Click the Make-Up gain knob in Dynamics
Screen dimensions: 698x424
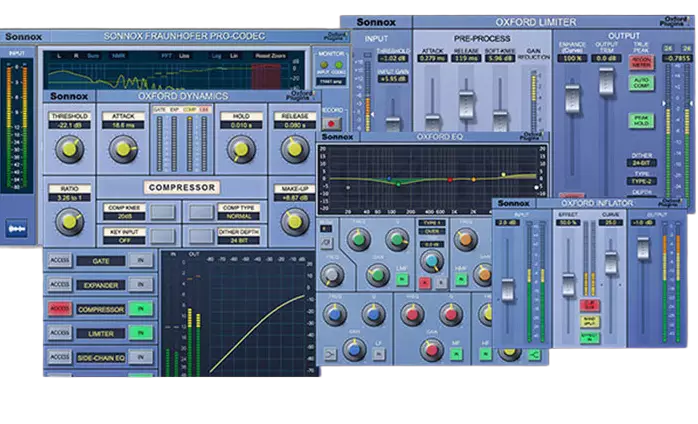pos(295,222)
